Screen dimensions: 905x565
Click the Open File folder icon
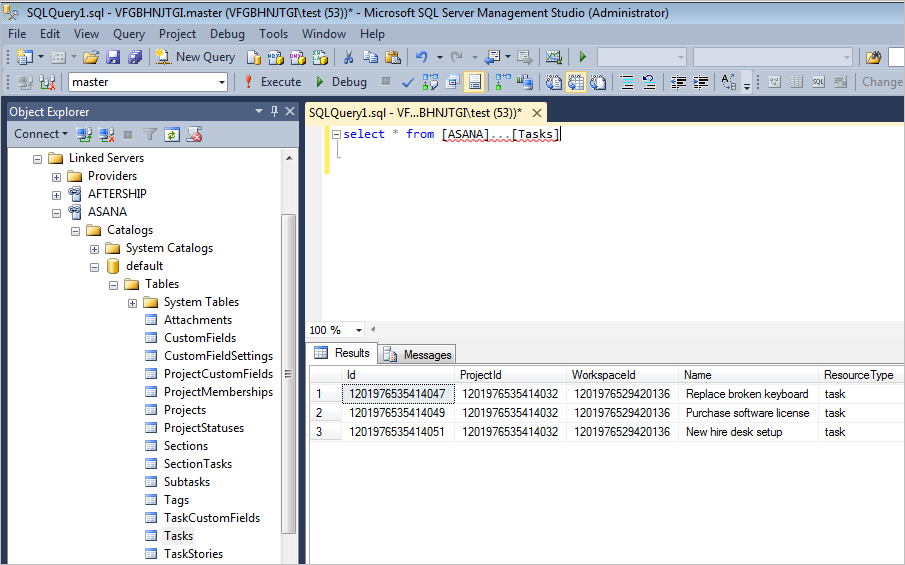(91, 57)
